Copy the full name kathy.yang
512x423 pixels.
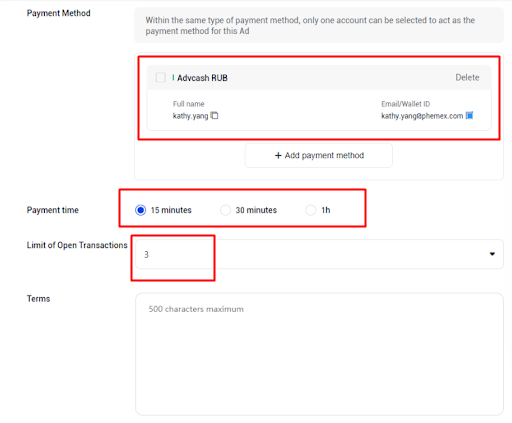point(215,116)
